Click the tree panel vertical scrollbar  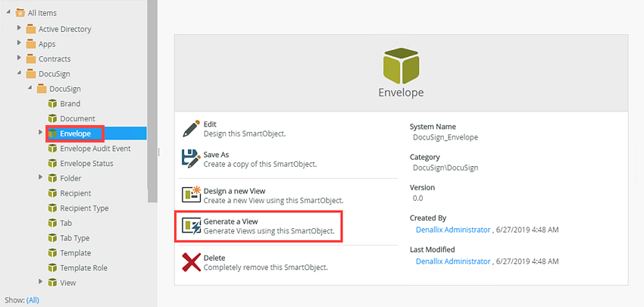point(152,99)
